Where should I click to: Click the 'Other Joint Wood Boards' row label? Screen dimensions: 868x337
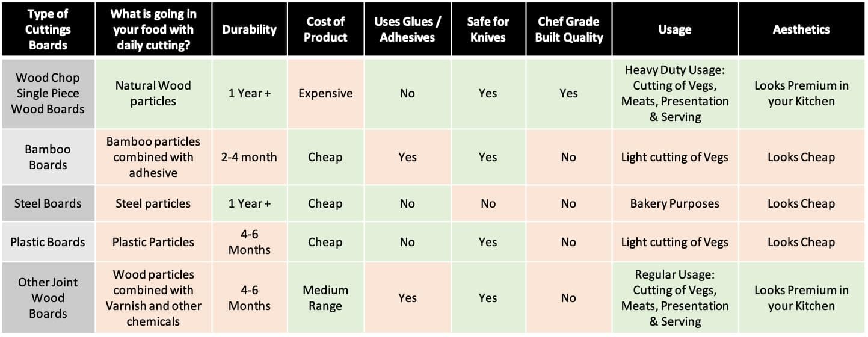(x=48, y=298)
